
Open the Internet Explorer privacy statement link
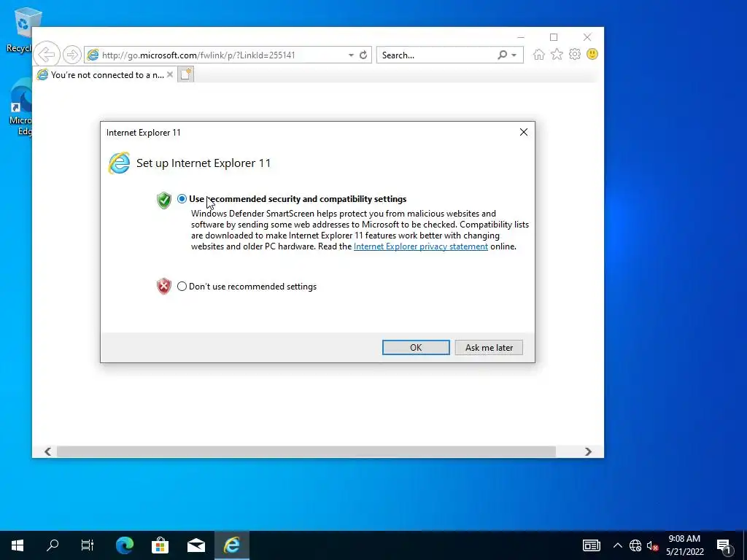tap(421, 246)
